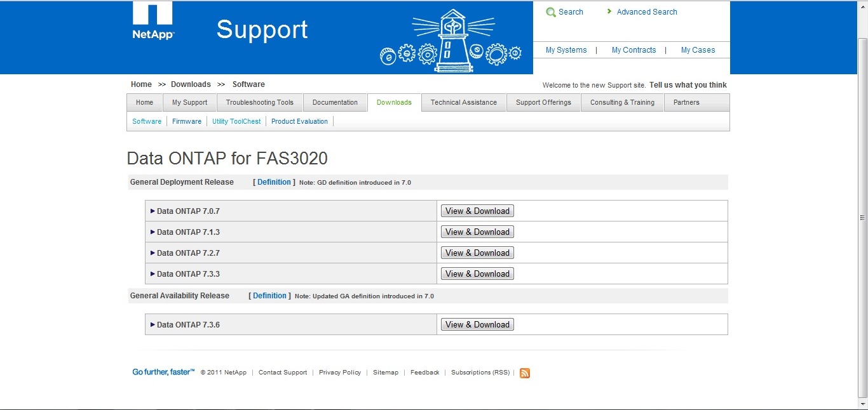868x410 pixels.
Task: Open the Product Evaluation link
Action: (x=300, y=121)
